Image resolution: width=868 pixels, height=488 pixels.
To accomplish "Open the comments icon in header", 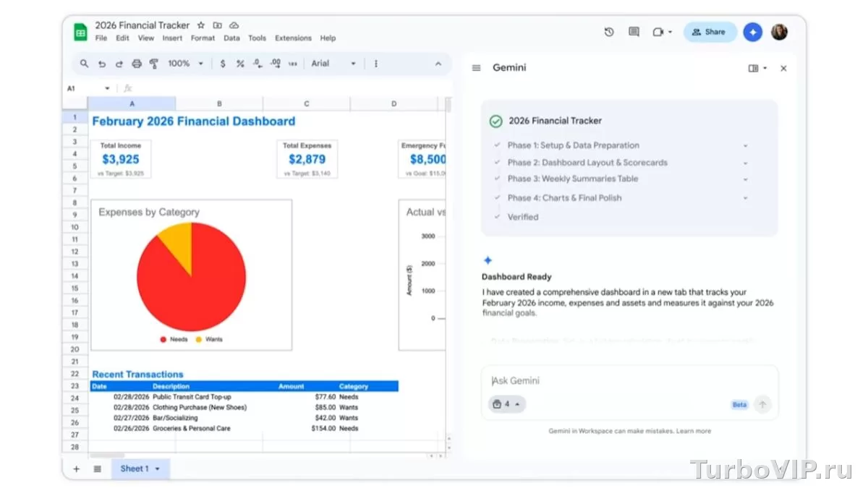I will [x=634, y=32].
